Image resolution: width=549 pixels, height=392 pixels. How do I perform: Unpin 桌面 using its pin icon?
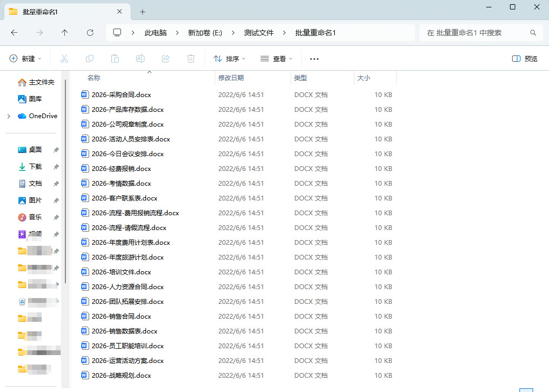click(56, 150)
